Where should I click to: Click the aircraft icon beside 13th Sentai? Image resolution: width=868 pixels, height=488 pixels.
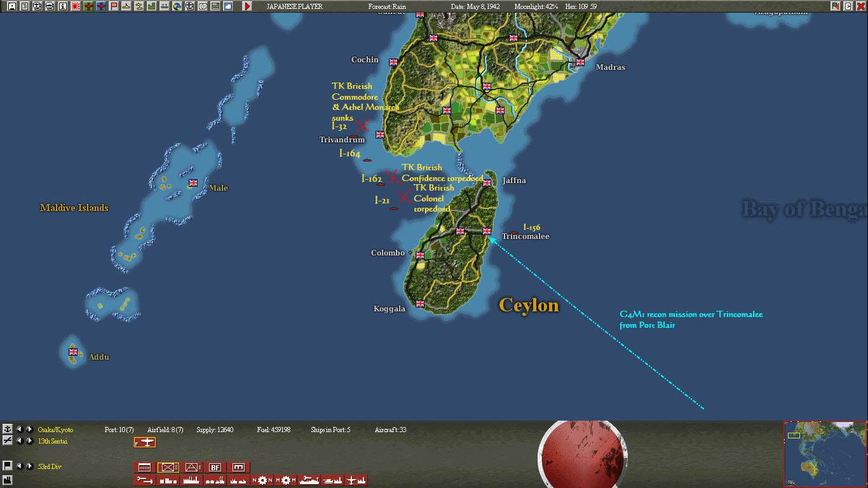click(8, 440)
